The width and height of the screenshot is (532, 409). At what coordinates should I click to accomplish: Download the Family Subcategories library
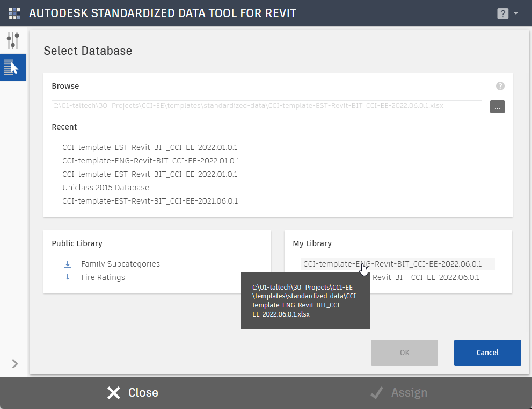pyautogui.click(x=68, y=264)
